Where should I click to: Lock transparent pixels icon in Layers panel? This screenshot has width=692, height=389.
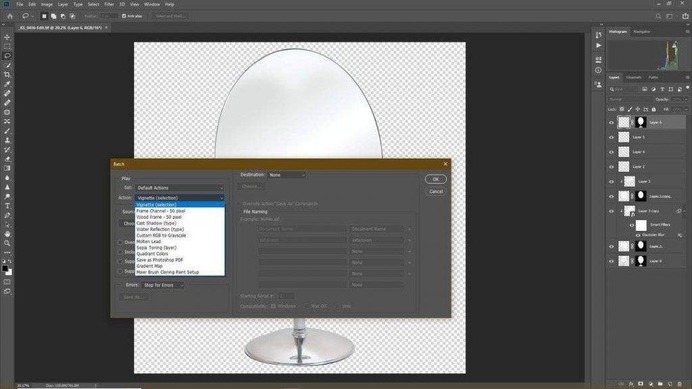pyautogui.click(x=622, y=109)
